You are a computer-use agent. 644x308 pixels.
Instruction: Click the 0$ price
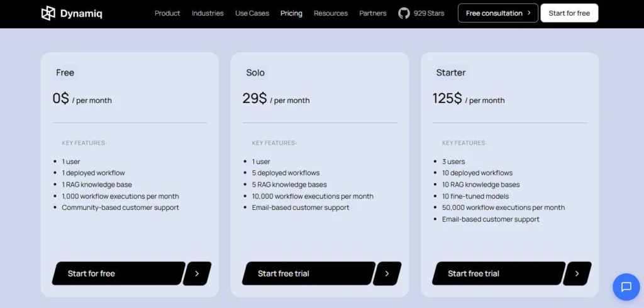coord(61,99)
